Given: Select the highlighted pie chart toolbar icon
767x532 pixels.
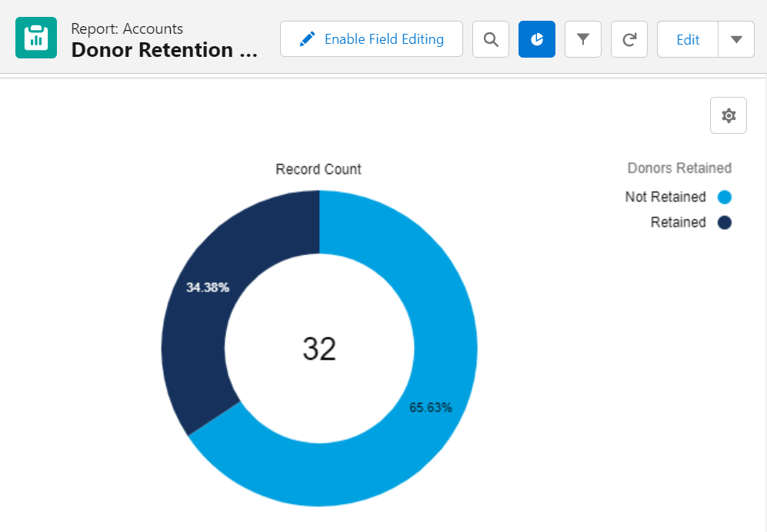Looking at the screenshot, I should 536,38.
